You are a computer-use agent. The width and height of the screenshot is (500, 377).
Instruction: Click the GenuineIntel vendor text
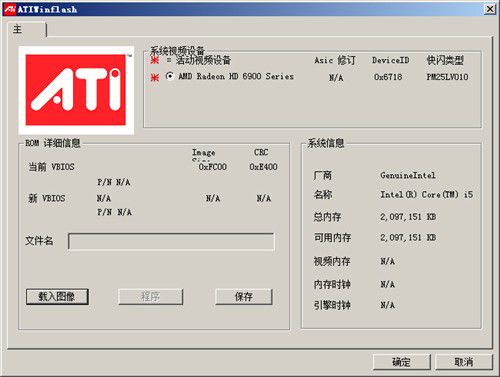[408, 175]
